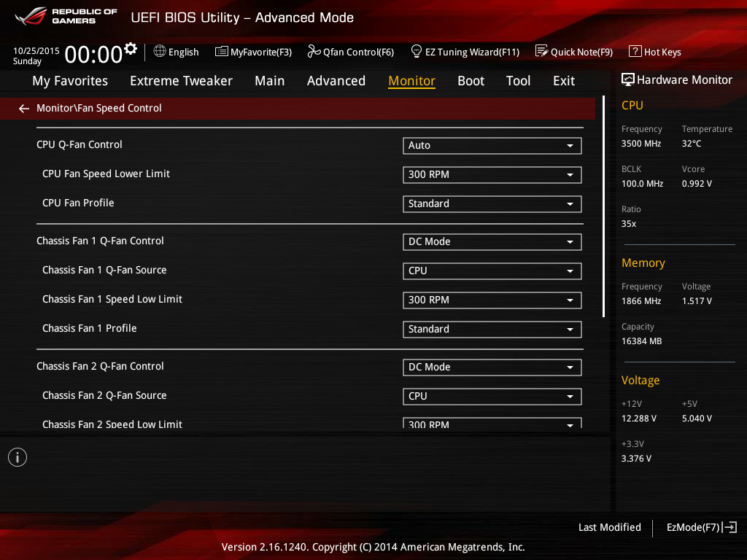Select the Chassis Fan 1 Profile label
This screenshot has height=560, width=747.
pos(89,328)
